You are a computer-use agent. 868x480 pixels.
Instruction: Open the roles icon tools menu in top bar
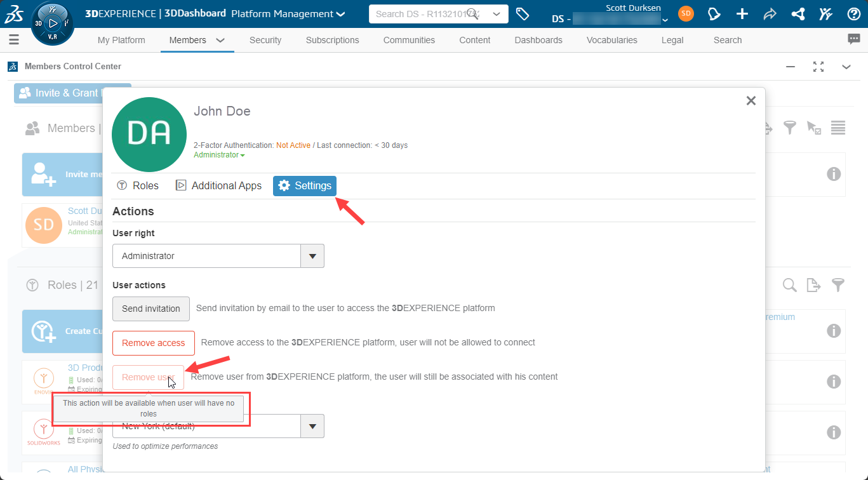(825, 14)
